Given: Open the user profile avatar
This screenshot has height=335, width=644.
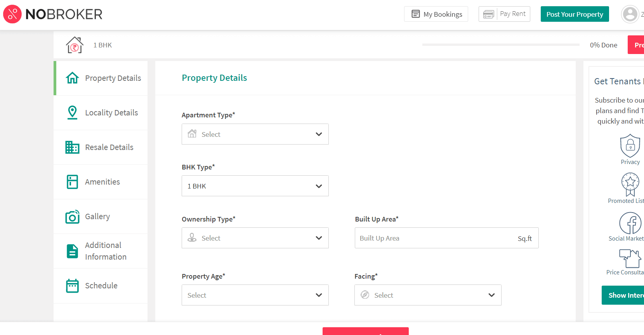Looking at the screenshot, I should (x=630, y=14).
